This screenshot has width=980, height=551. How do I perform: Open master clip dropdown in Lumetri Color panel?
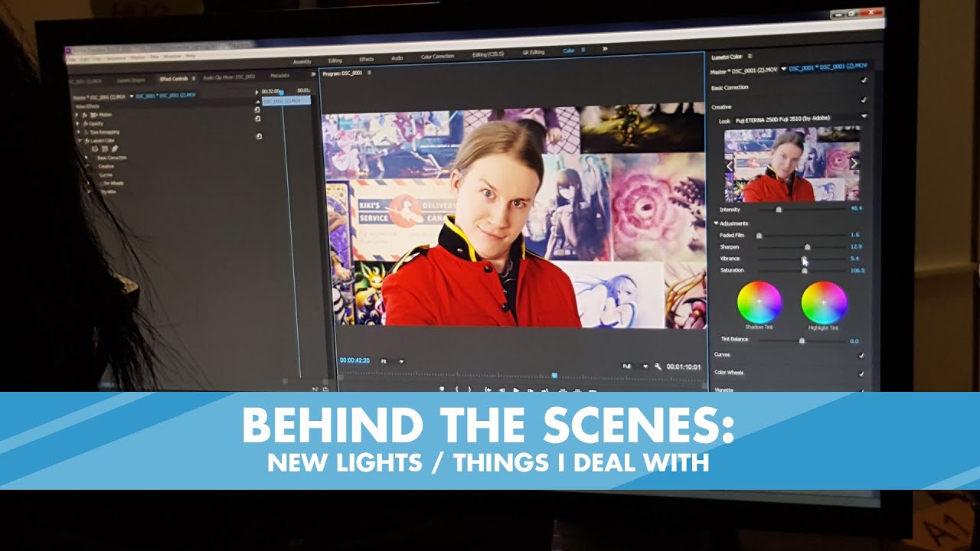point(783,68)
